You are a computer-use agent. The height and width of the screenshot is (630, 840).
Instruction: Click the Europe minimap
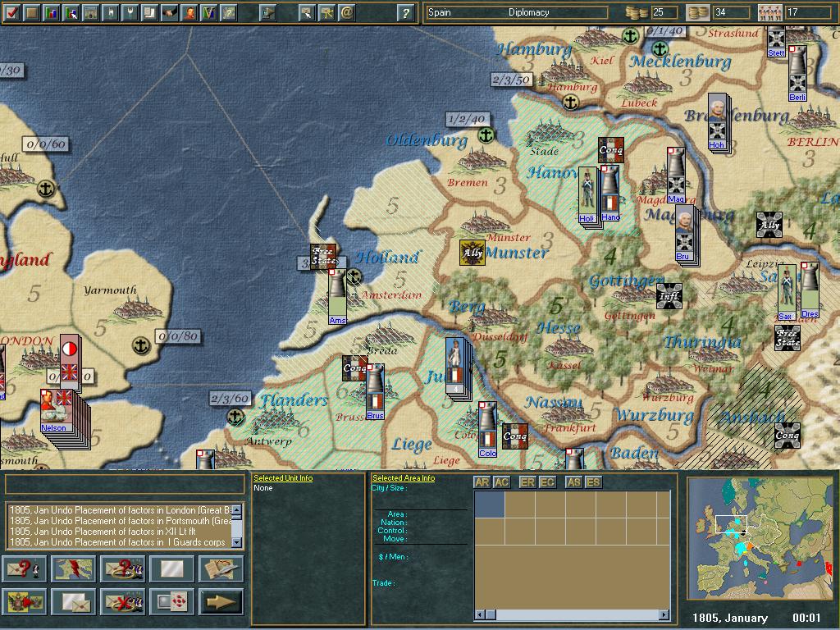[x=760, y=539]
